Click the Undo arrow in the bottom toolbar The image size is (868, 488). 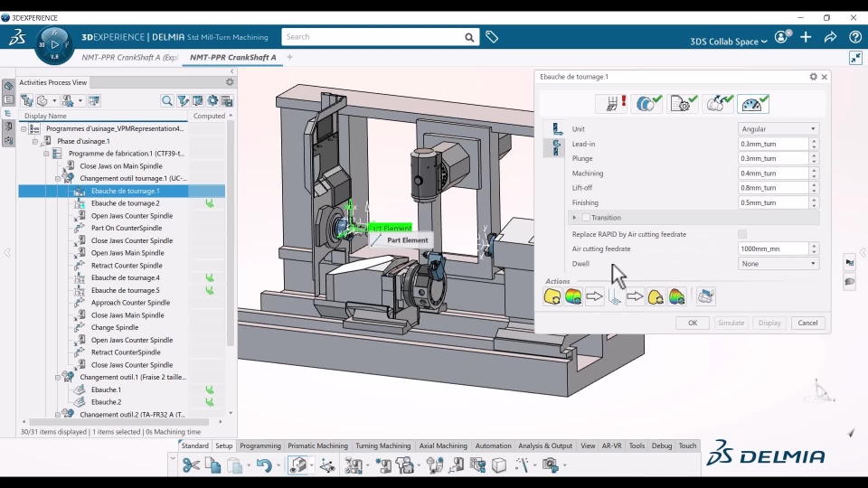[264, 465]
